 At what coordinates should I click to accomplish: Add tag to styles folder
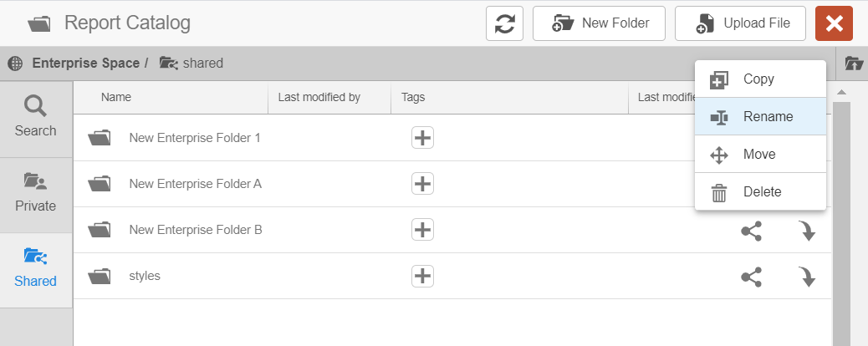[x=422, y=276]
